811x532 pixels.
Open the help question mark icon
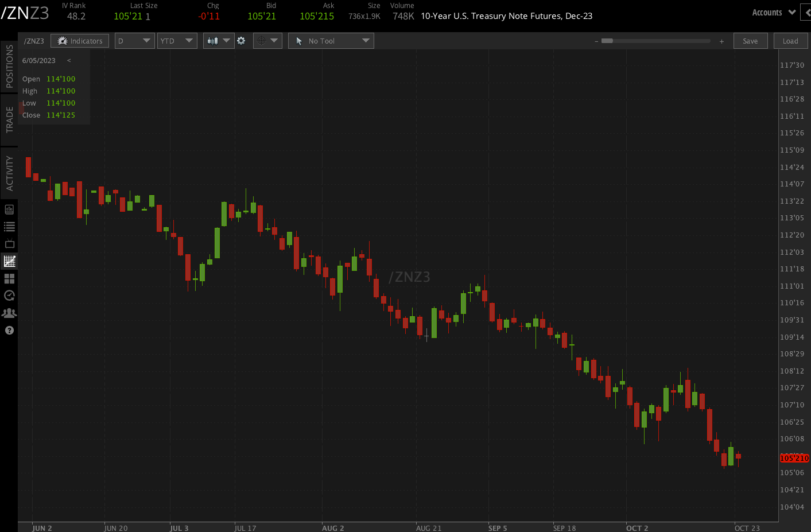[x=9, y=330]
